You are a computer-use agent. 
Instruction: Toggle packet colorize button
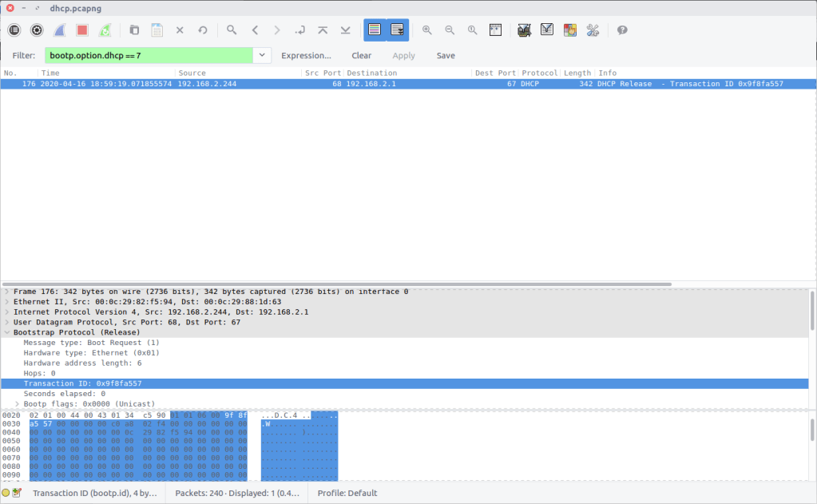[x=375, y=30]
